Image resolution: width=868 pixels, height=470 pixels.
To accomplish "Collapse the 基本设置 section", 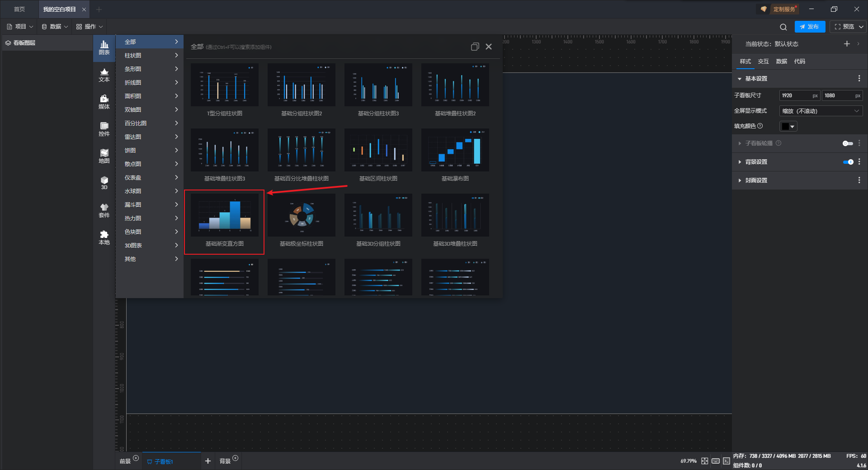I will pos(756,79).
